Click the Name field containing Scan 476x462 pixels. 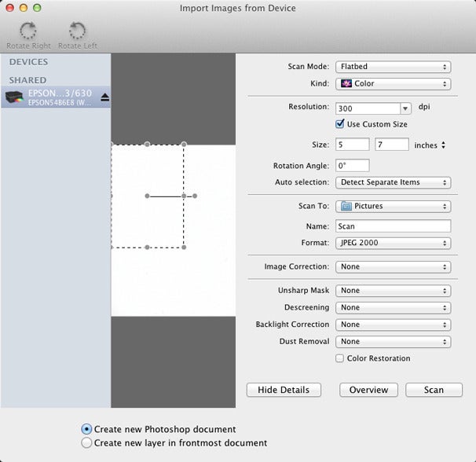point(393,226)
